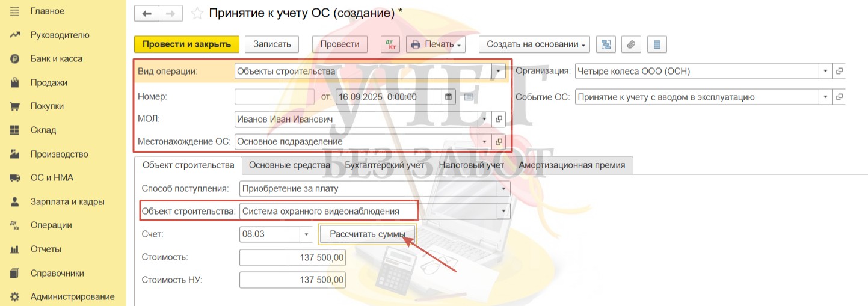Open the Операции ДтКт sidebar icon
The height and width of the screenshot is (306, 868).
coord(15,225)
